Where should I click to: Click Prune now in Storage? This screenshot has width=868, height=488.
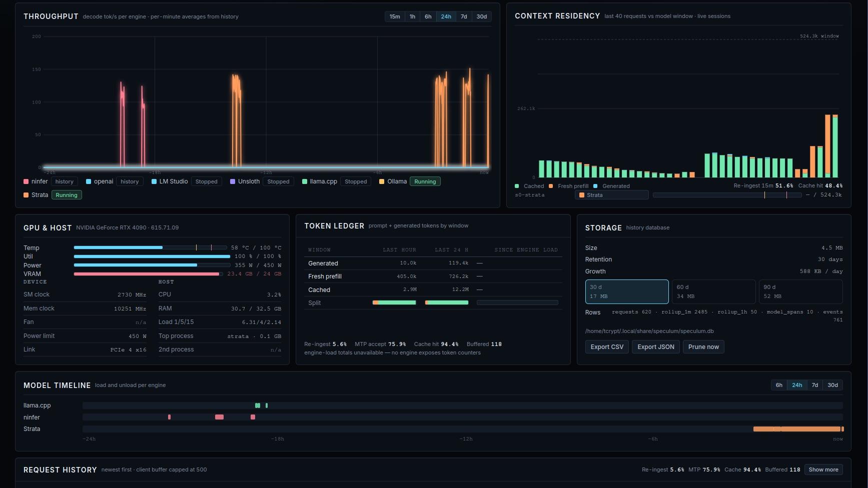pyautogui.click(x=703, y=347)
